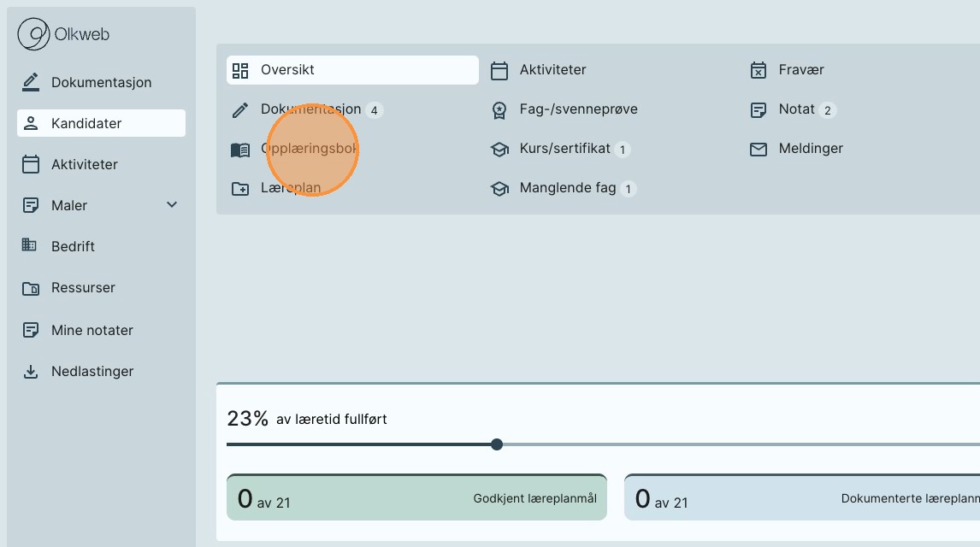Expand the Maler submenu chevron

click(x=172, y=205)
